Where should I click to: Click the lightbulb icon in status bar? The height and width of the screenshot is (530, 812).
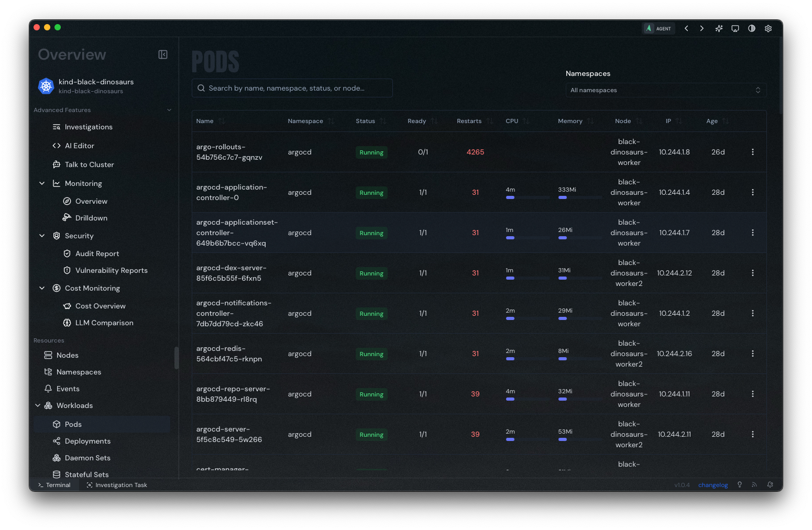pos(740,485)
